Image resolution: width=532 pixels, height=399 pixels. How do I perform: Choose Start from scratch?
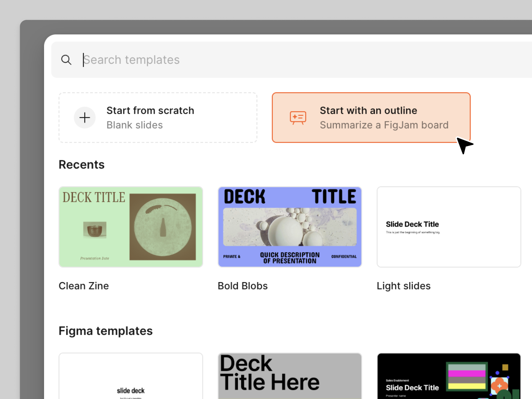[158, 117]
